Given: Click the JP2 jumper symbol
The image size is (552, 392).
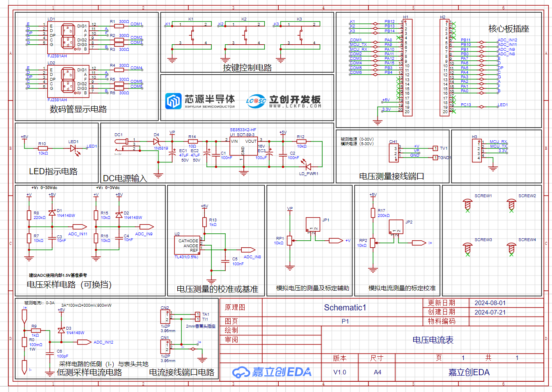Looking at the screenshot, I should pos(396,226).
